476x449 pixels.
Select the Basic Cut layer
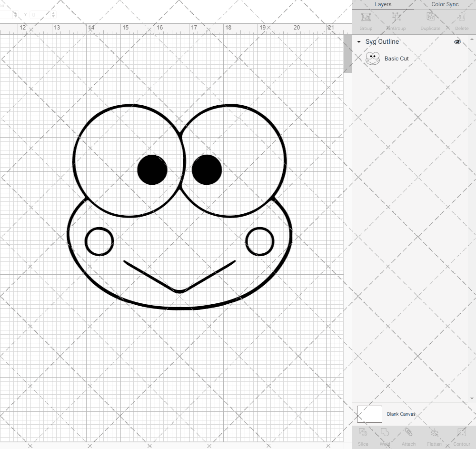click(x=397, y=58)
